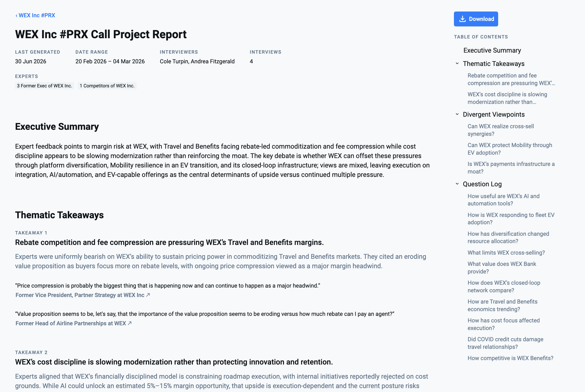Collapse the Divergent Viewpoints chevron
The width and height of the screenshot is (585, 392).
pos(457,114)
